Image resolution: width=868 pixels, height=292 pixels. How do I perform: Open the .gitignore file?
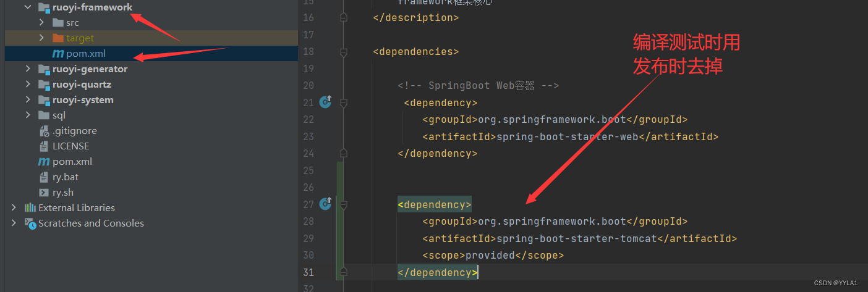click(75, 131)
